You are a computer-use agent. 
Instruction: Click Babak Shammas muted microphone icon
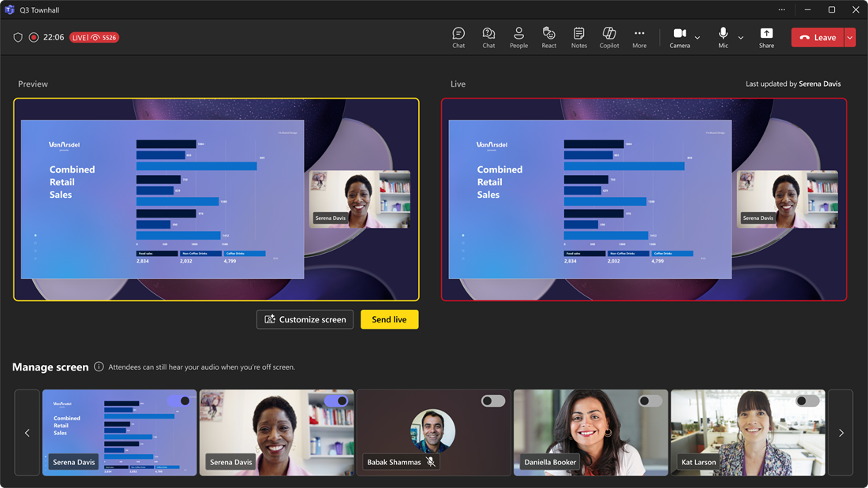pyautogui.click(x=431, y=461)
